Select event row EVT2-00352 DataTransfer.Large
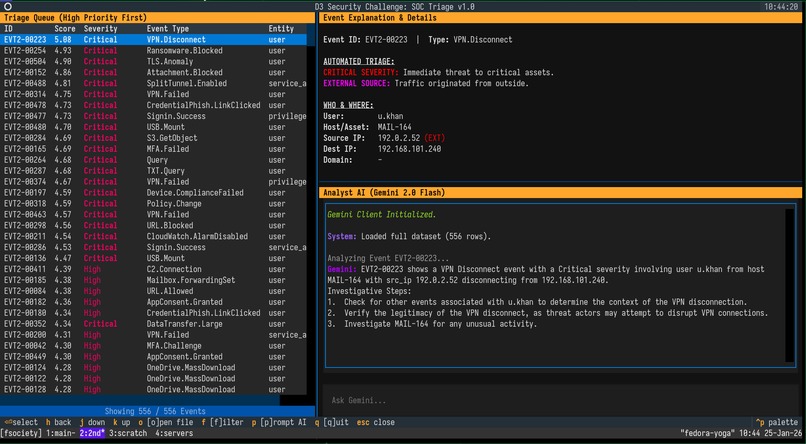The image size is (806, 444). pyautogui.click(x=153, y=324)
